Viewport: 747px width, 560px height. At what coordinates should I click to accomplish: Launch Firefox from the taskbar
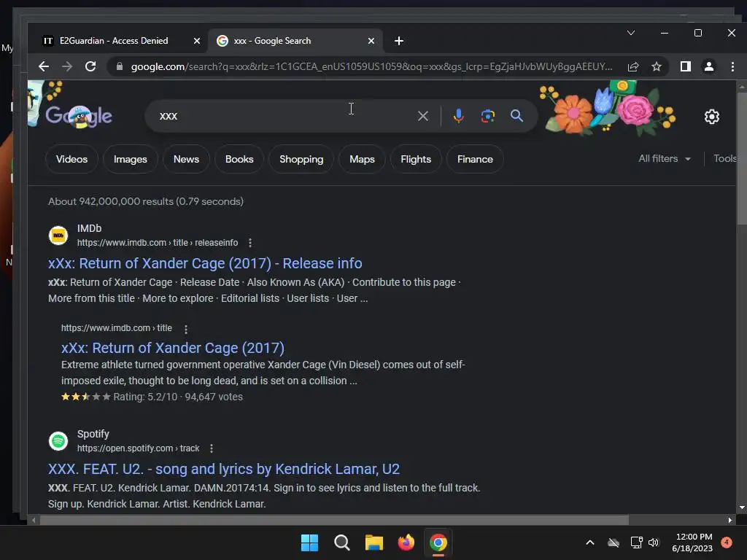[x=406, y=542]
